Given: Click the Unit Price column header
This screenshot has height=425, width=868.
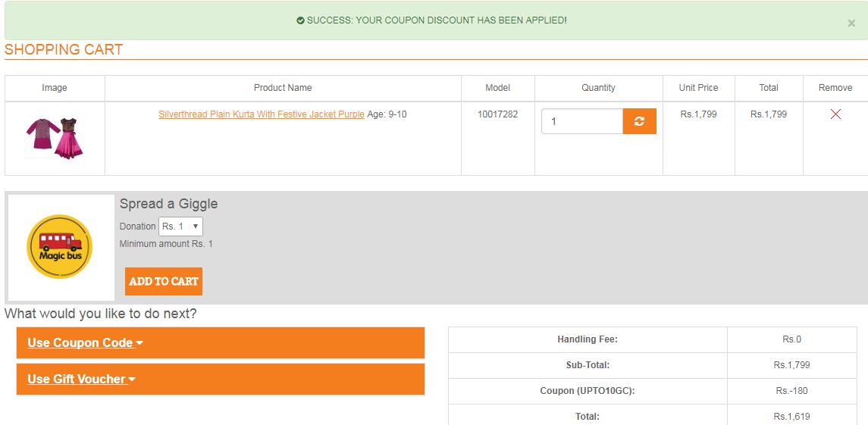Looking at the screenshot, I should (698, 88).
